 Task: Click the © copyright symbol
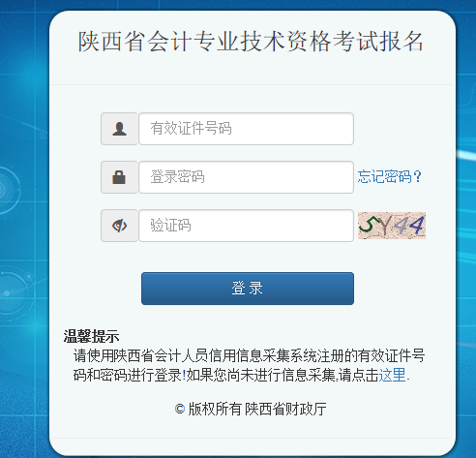tap(180, 409)
